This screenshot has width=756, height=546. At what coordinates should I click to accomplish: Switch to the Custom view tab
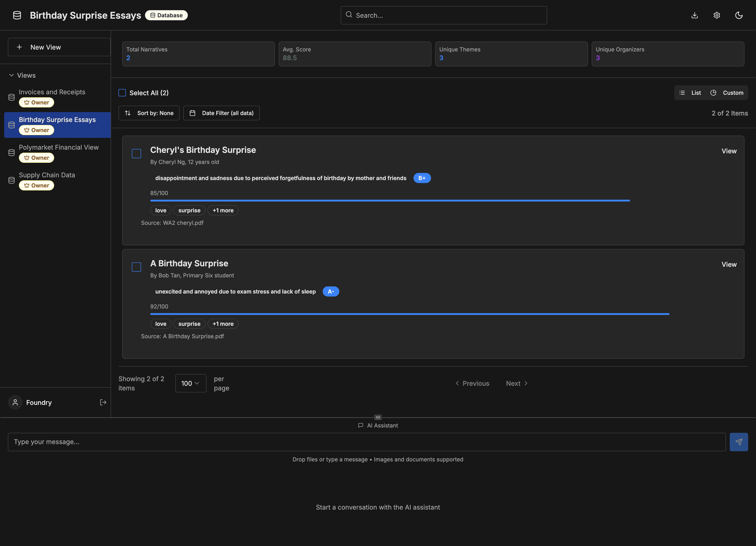pyautogui.click(x=727, y=93)
